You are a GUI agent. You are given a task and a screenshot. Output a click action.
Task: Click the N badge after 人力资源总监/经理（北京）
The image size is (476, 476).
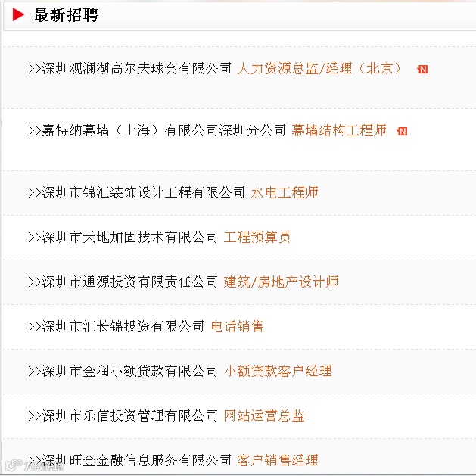pos(422,69)
